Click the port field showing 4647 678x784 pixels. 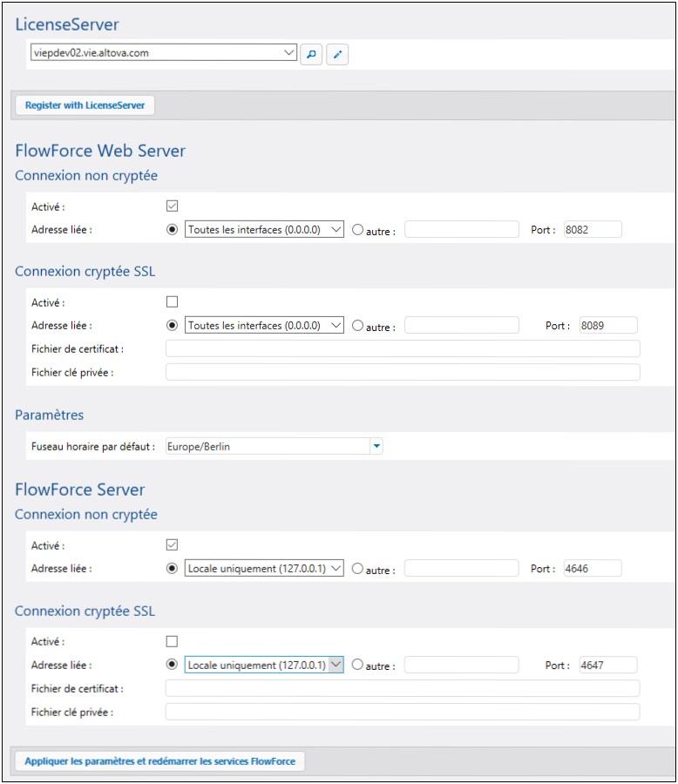click(608, 665)
